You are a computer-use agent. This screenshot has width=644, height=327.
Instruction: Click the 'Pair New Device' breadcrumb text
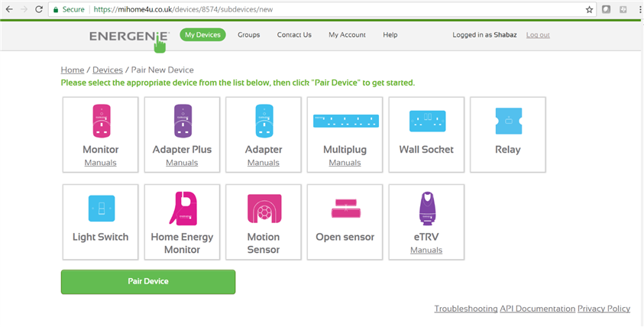162,70
